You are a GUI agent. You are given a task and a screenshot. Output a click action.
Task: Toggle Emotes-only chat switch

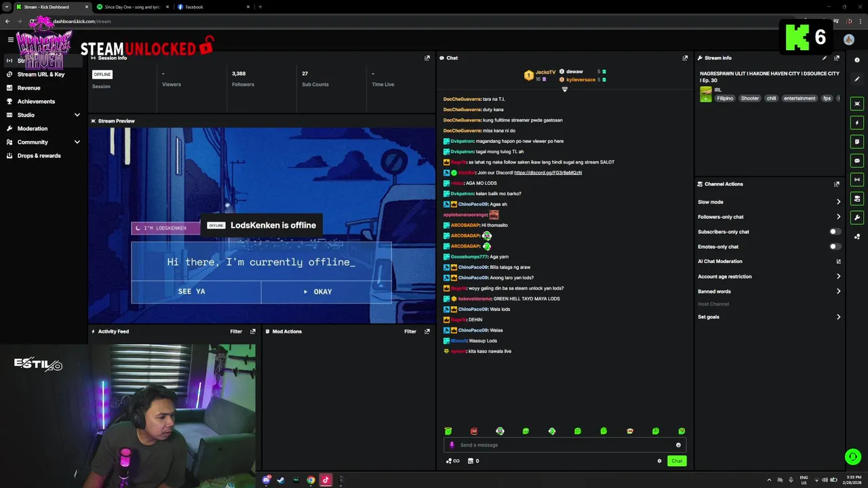[x=835, y=247]
